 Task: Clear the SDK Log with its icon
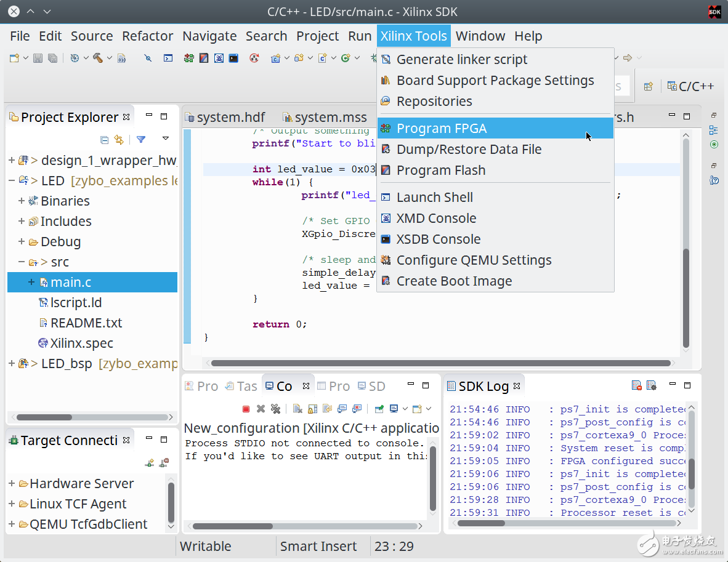coord(637,385)
